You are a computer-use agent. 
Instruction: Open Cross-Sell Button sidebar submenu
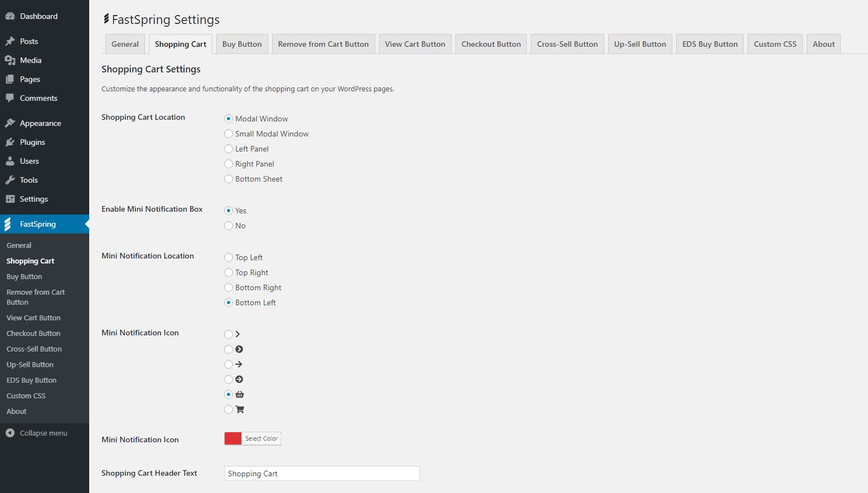pos(34,349)
